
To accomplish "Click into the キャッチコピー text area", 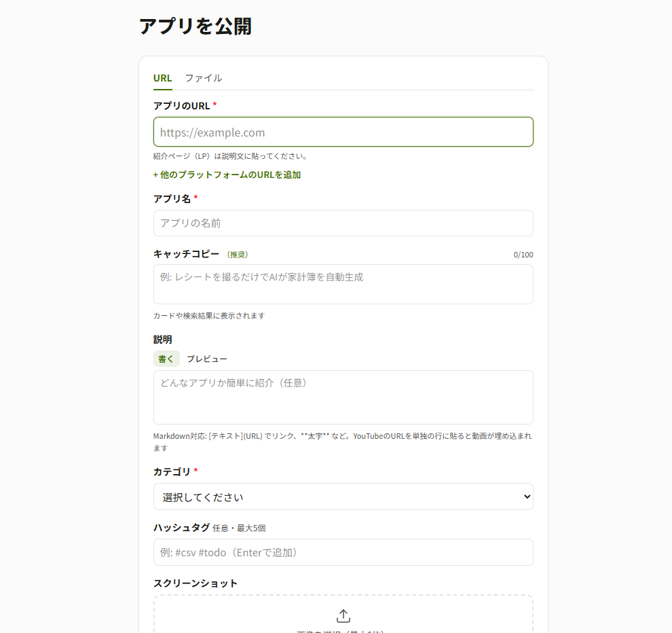I will coord(343,285).
